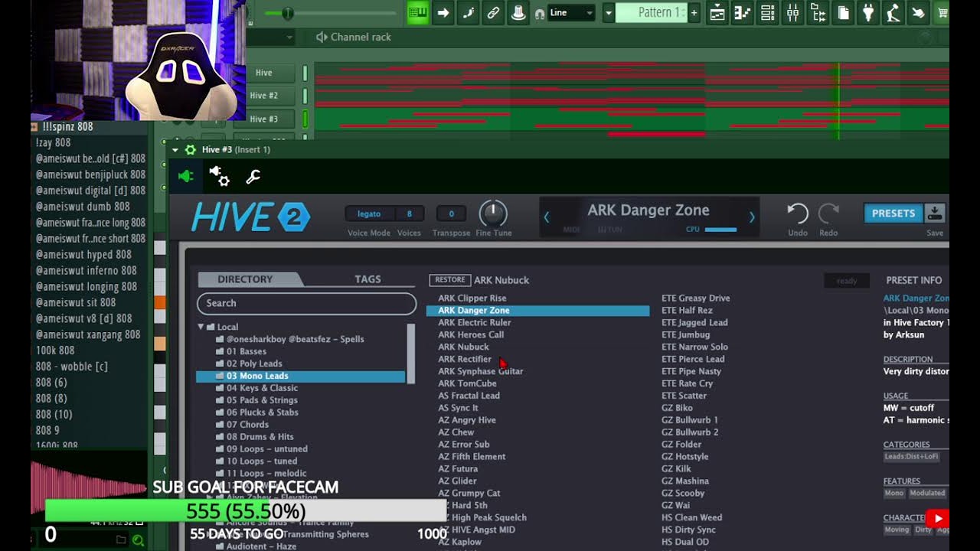Adjust the Fine Tune knob
Screen dimensions: 980x551
click(x=493, y=214)
